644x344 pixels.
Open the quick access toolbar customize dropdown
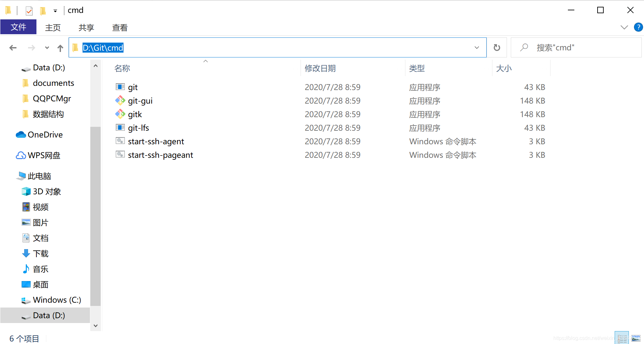tap(55, 11)
